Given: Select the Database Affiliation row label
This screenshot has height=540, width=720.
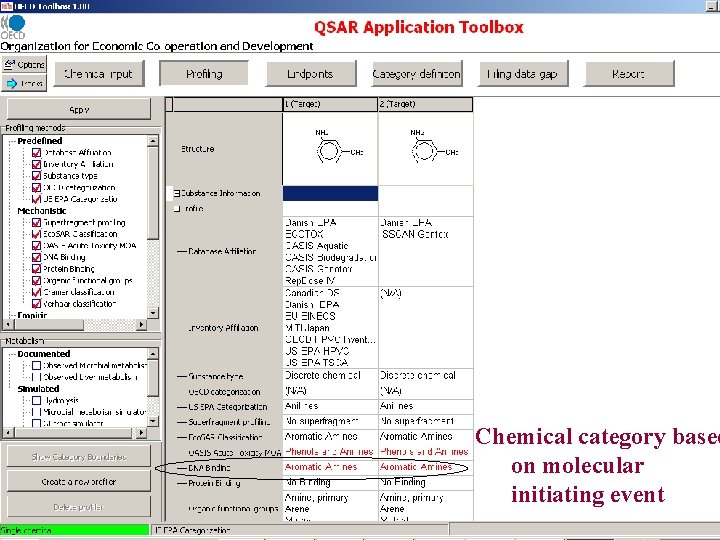Looking at the screenshot, I should (222, 251).
